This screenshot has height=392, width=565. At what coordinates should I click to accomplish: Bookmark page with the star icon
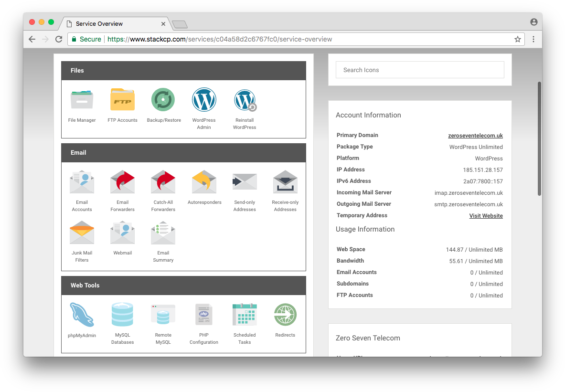517,39
